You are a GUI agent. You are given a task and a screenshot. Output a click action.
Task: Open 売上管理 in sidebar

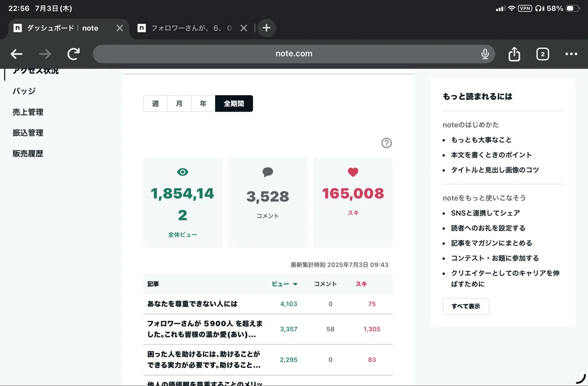click(x=28, y=112)
